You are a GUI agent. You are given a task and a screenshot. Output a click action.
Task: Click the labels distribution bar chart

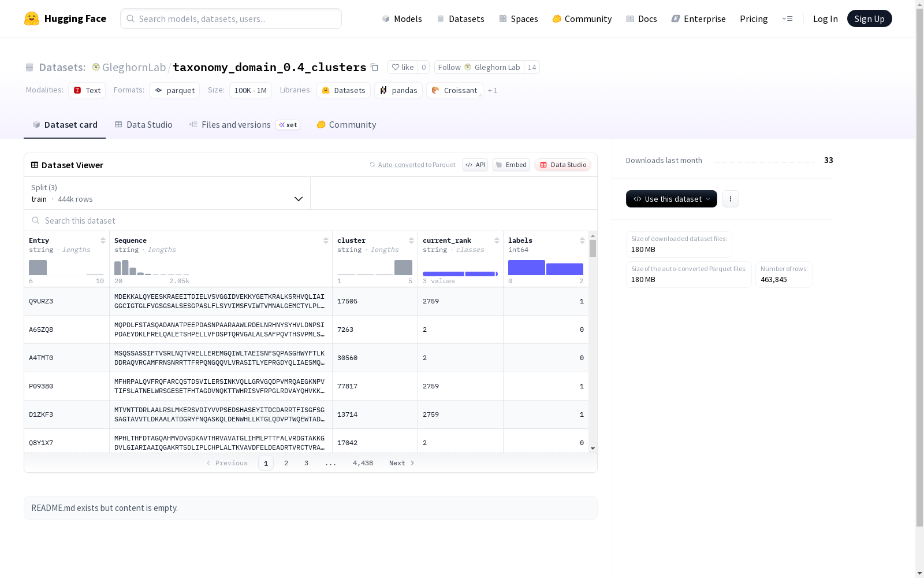point(546,268)
